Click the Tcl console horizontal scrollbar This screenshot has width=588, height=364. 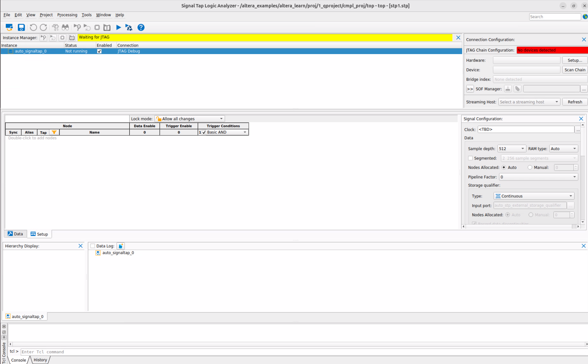(298, 344)
